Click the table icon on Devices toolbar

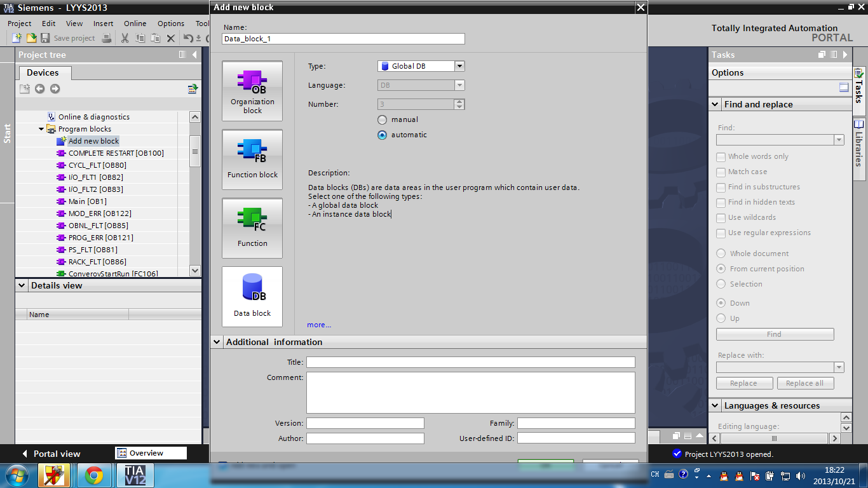193,89
